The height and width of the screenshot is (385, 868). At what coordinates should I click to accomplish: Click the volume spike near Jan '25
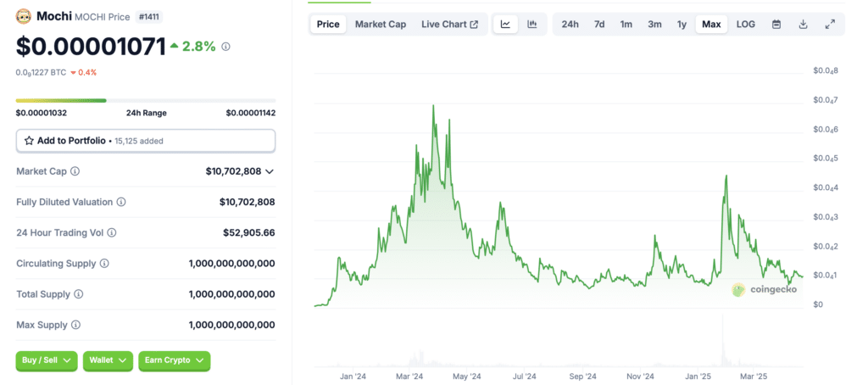722,340
